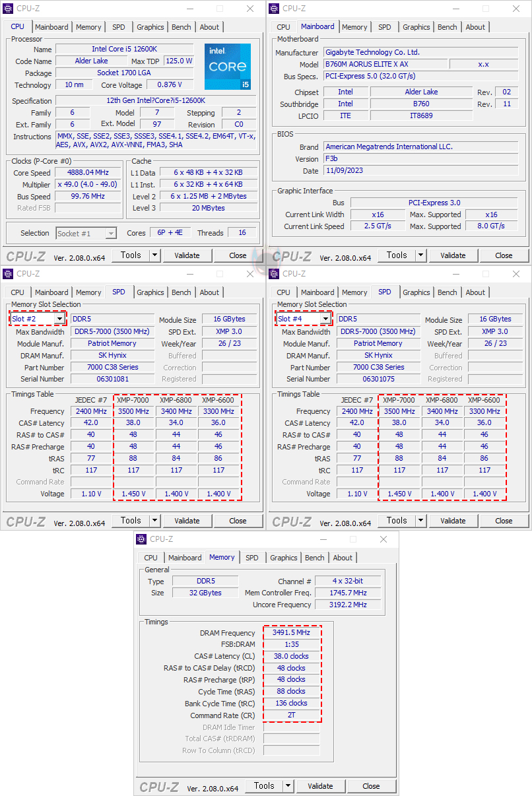
Task: Click BIOS Version F3b field
Action: (x=420, y=159)
